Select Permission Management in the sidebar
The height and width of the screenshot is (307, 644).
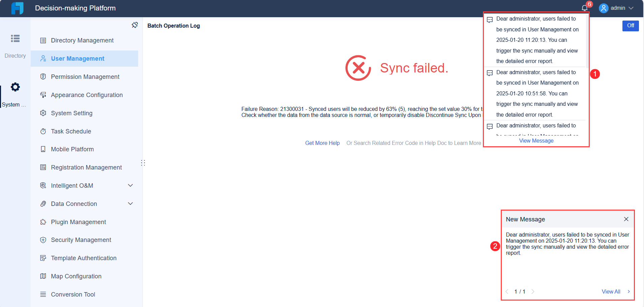tap(85, 76)
